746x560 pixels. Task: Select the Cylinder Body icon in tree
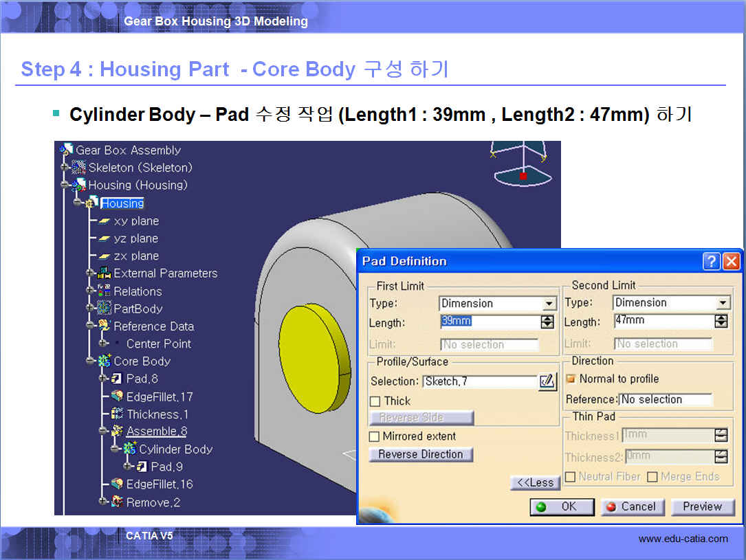coord(129,449)
